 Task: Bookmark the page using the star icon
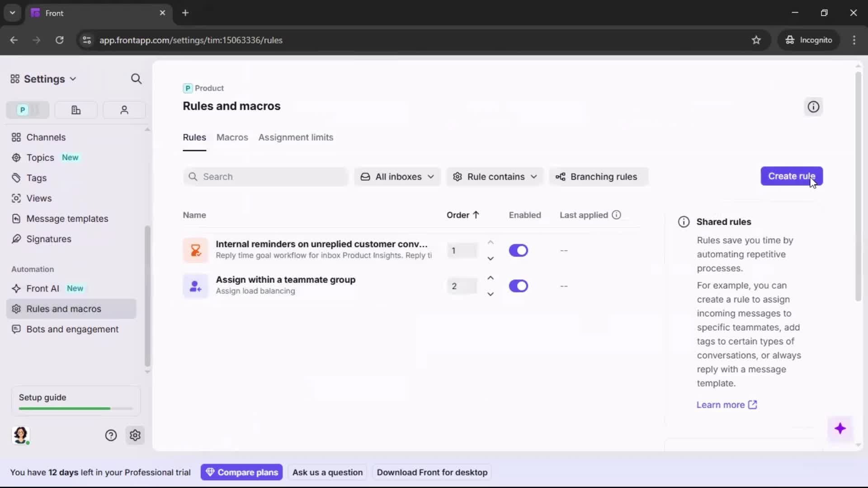[x=757, y=40]
